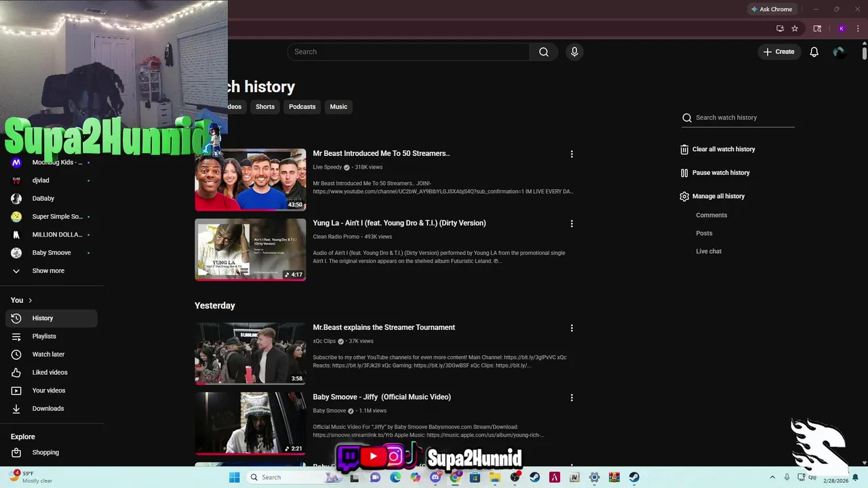Open options menu for Mr Beast Introduced Me video
The width and height of the screenshot is (868, 488).
[x=572, y=154]
